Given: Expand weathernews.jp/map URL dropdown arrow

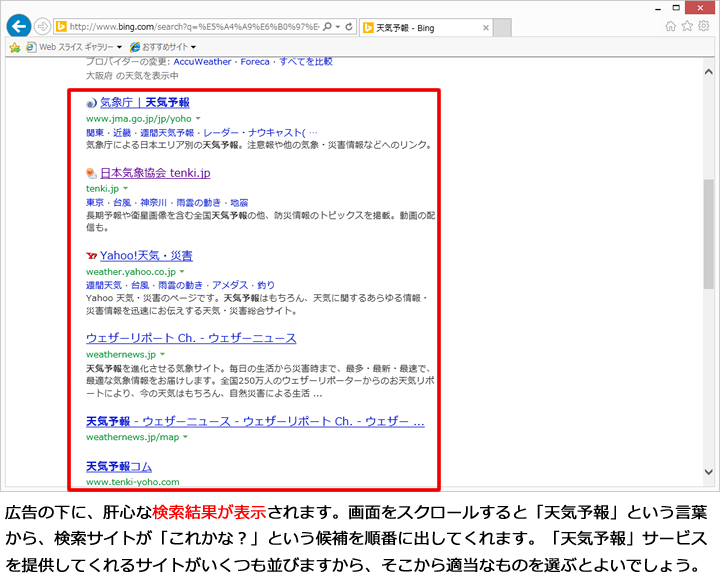Looking at the screenshot, I should [186, 437].
